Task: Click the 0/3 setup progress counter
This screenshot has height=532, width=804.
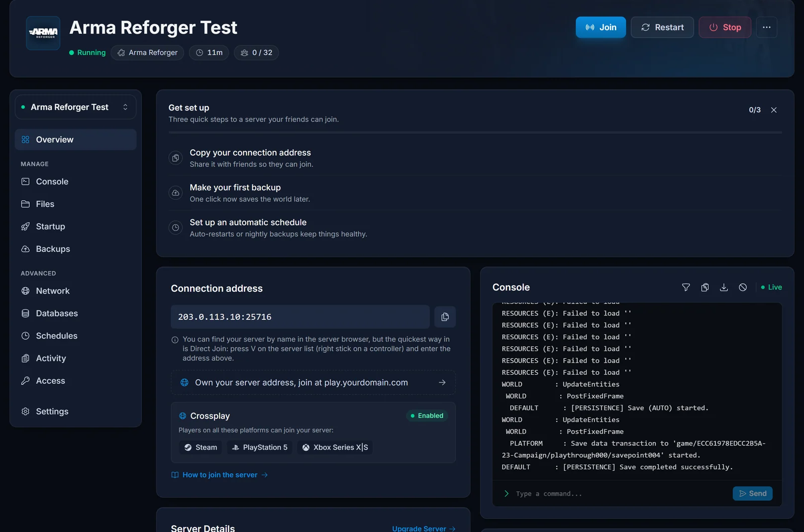Action: point(755,110)
